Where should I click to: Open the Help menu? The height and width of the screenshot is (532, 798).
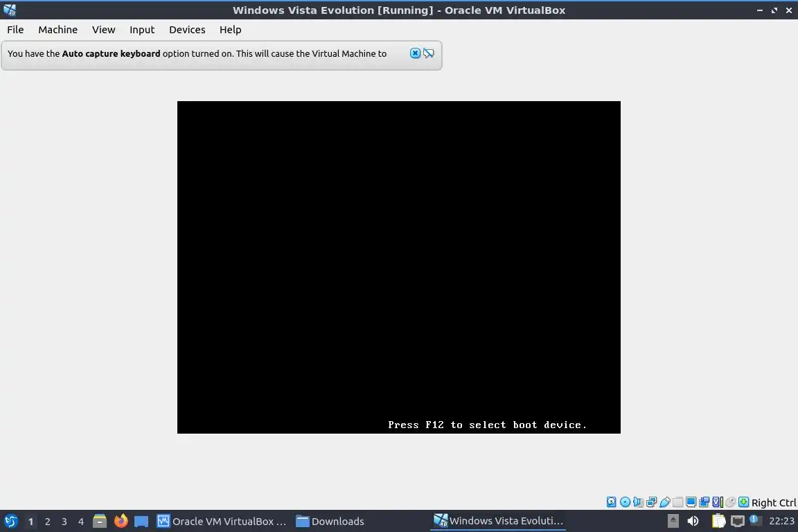point(231,30)
